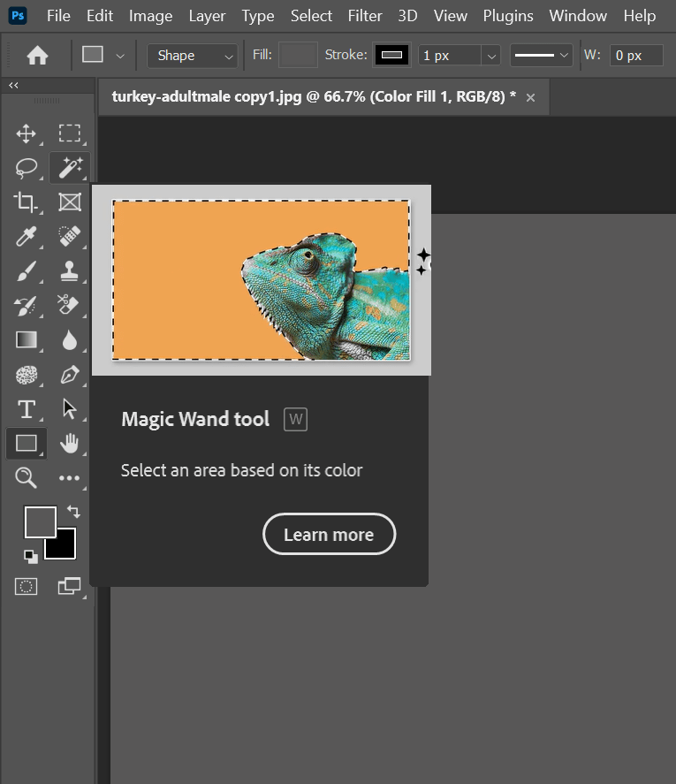The height and width of the screenshot is (784, 676).
Task: Open the Filter menu
Action: [365, 16]
